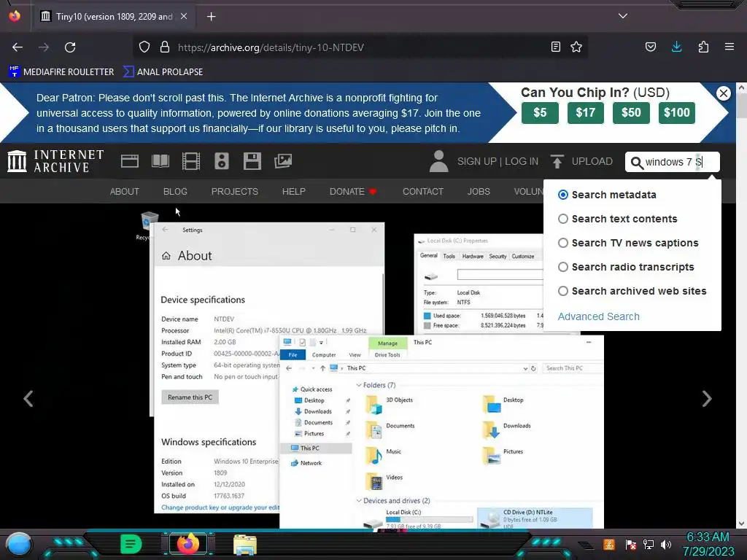Open the Audio speaker icon
This screenshot has width=747, height=560.
click(222, 161)
